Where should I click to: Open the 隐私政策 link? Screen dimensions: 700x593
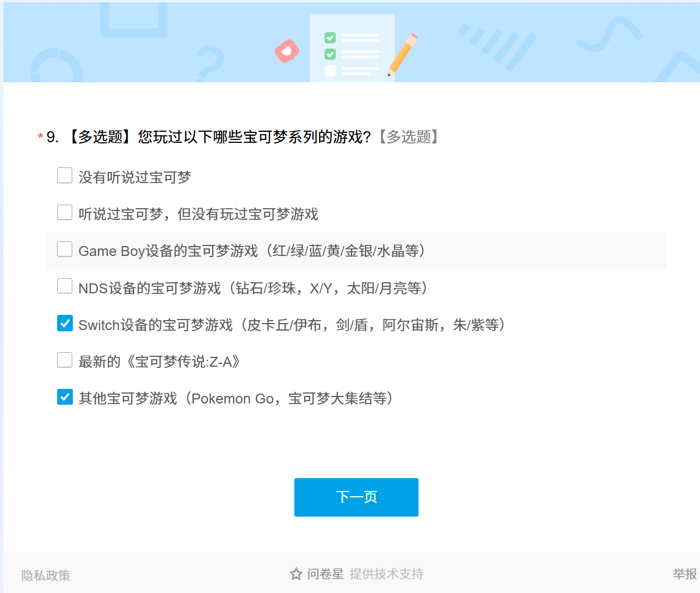coord(45,576)
